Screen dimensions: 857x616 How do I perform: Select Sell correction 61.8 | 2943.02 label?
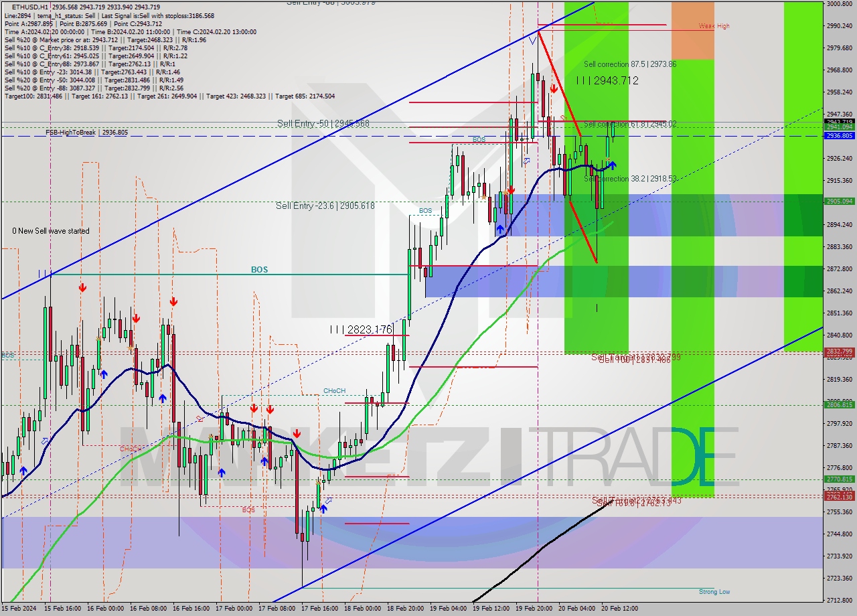click(x=630, y=124)
